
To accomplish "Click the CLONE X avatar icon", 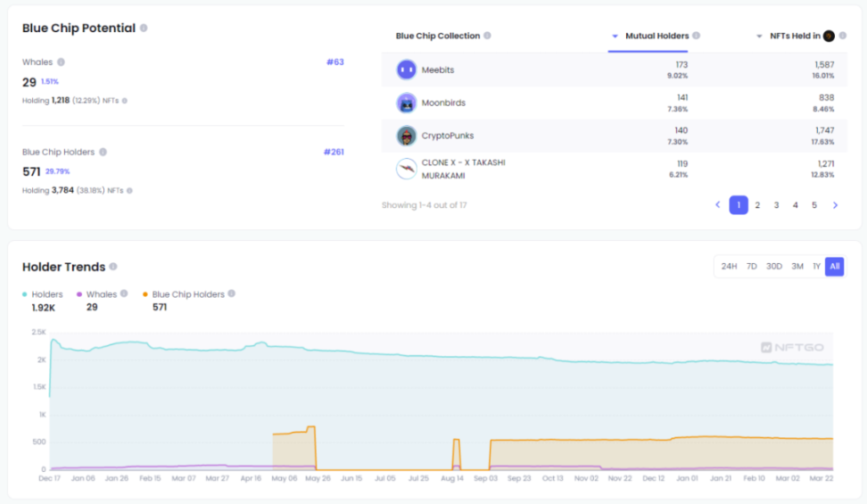I will point(407,169).
